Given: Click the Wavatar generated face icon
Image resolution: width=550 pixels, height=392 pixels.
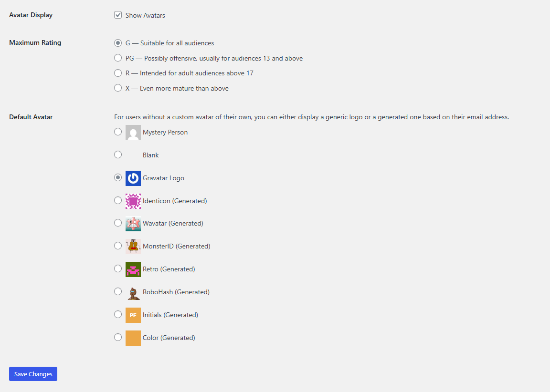Looking at the screenshot, I should point(133,224).
